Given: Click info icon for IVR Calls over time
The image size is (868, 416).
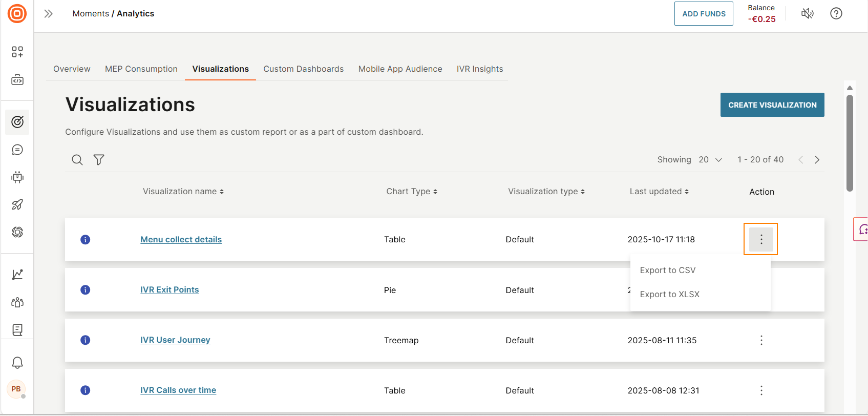Looking at the screenshot, I should click(86, 390).
